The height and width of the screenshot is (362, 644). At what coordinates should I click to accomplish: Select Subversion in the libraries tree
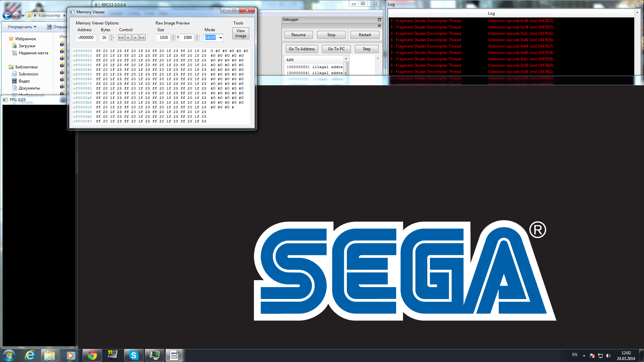point(28,74)
